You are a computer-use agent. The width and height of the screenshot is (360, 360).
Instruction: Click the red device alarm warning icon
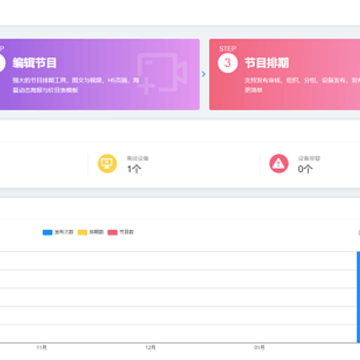click(x=279, y=163)
